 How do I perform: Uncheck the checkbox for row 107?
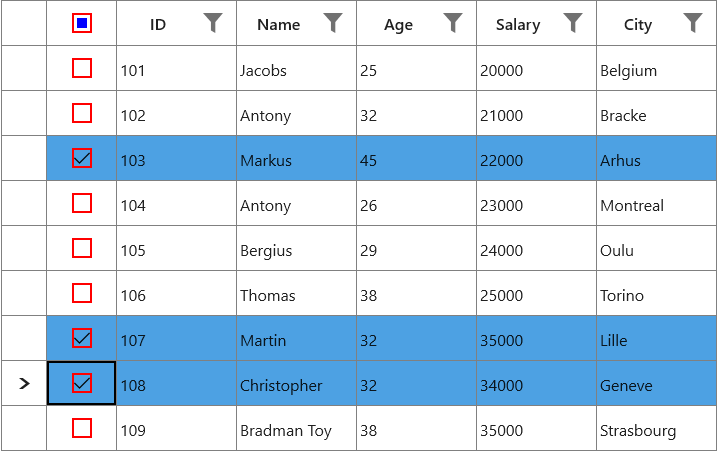pos(82,339)
